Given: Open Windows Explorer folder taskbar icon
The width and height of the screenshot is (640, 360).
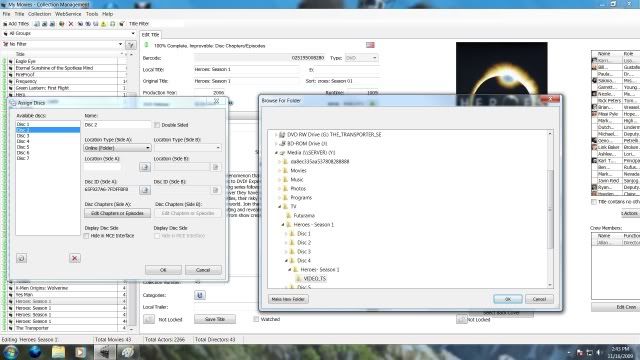Looking at the screenshot, I should pos(58,352).
